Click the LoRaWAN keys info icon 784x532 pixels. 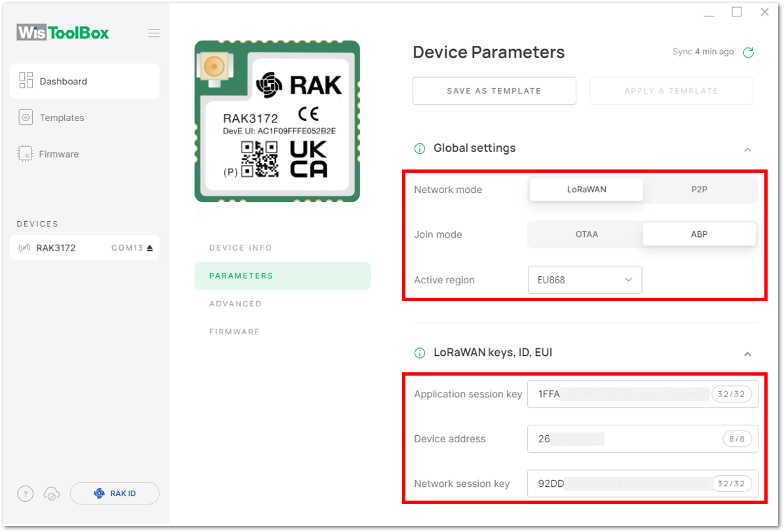(420, 353)
